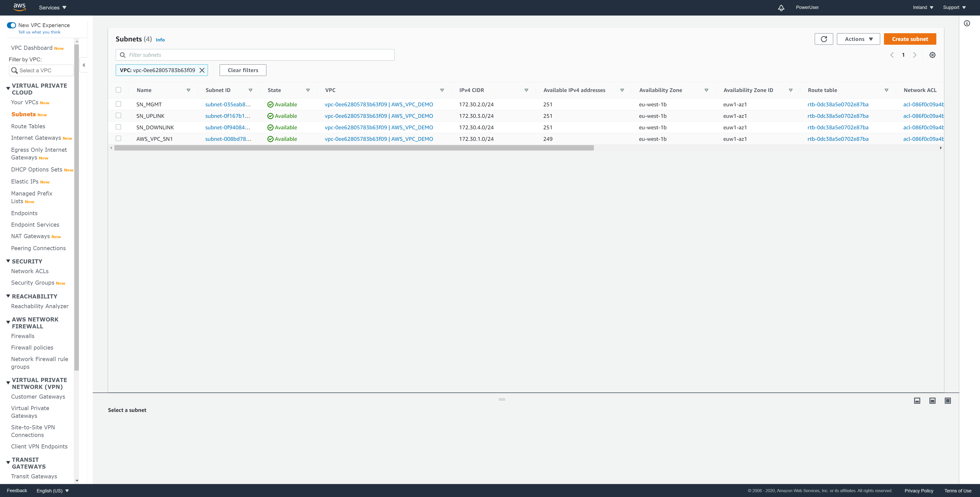Open Internet Gateways in sidebar
This screenshot has height=497, width=980.
click(x=36, y=138)
